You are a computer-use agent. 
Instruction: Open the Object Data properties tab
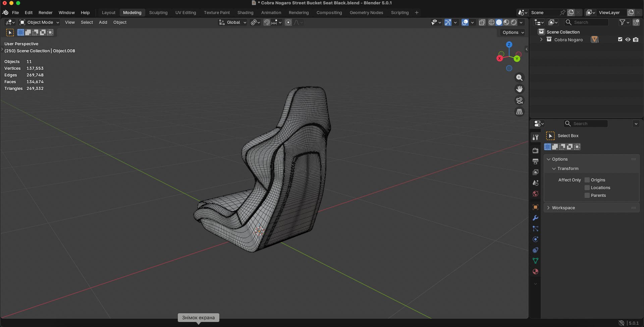535,261
